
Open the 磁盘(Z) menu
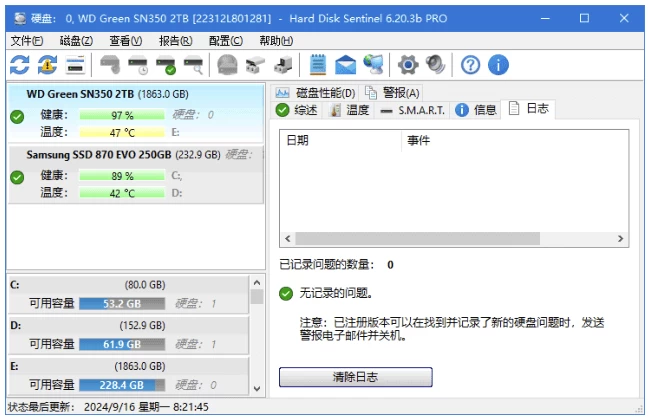[x=76, y=41]
